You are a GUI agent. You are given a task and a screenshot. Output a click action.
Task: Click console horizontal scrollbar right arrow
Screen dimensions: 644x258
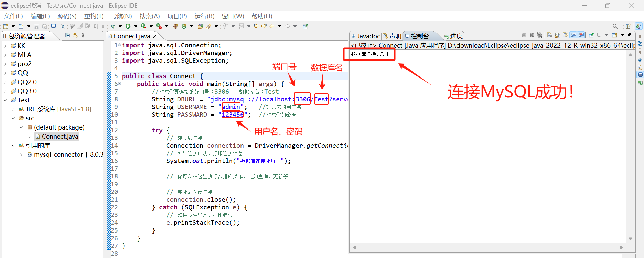tap(621, 247)
